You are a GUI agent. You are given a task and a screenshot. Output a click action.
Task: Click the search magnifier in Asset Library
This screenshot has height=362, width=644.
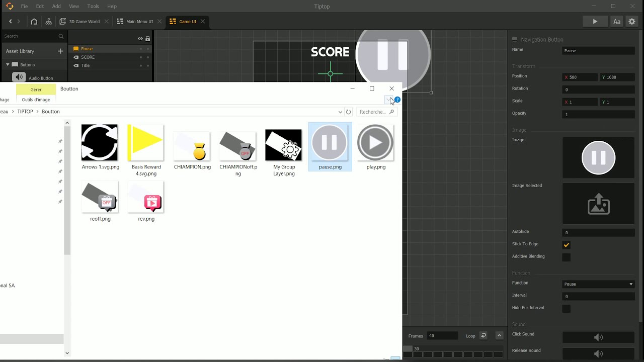(x=61, y=36)
